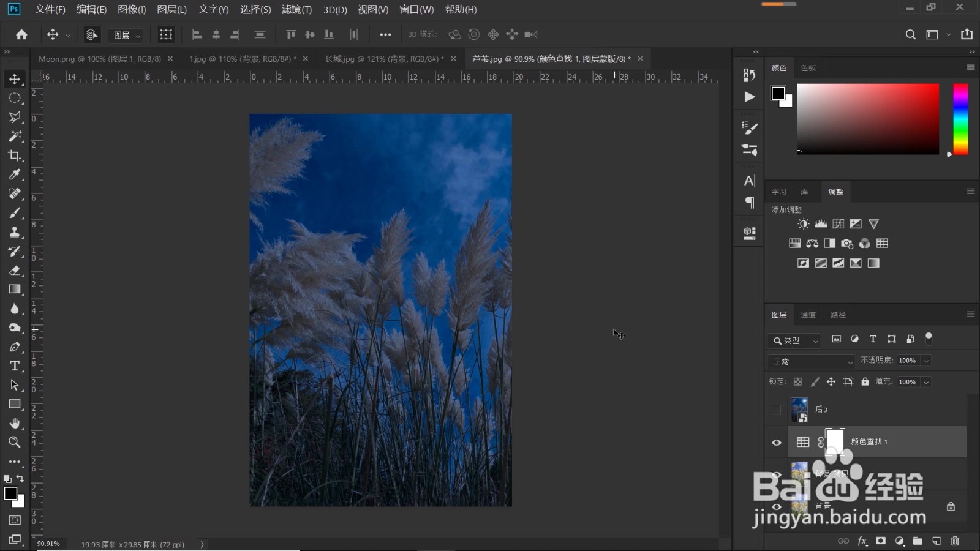Select the Polygonal Lasso tool

pyautogui.click(x=15, y=117)
